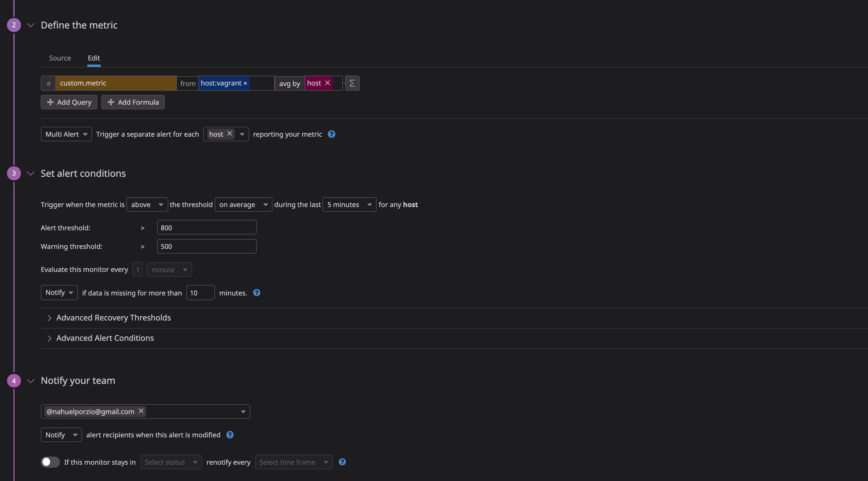
Task: Click the Warning threshold field showing 500
Action: click(x=207, y=246)
